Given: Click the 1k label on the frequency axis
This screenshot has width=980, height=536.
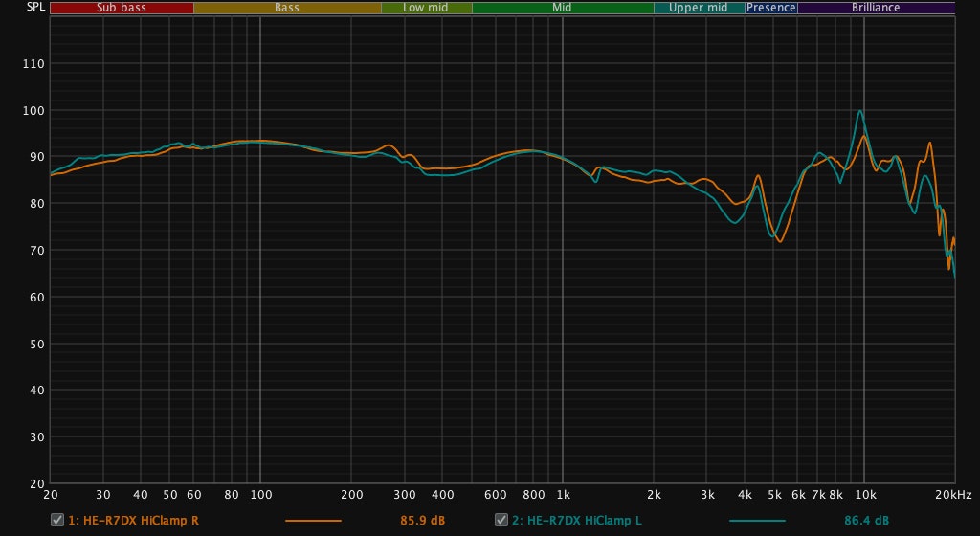Looking at the screenshot, I should click(x=562, y=495).
